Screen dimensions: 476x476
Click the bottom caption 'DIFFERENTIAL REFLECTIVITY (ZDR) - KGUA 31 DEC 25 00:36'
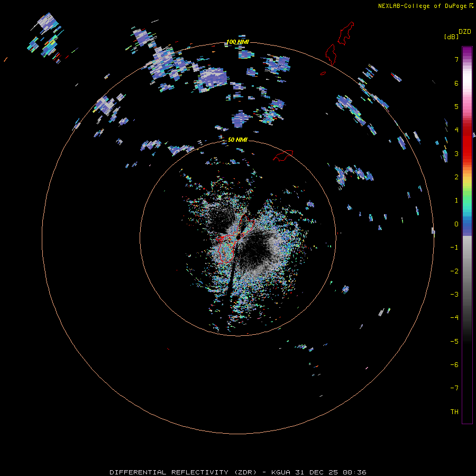point(238,472)
